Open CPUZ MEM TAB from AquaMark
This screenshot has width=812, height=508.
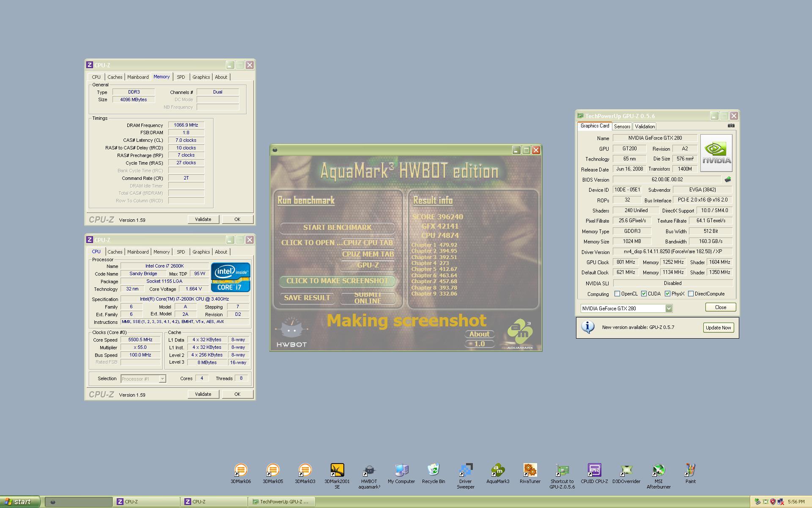pyautogui.click(x=368, y=254)
